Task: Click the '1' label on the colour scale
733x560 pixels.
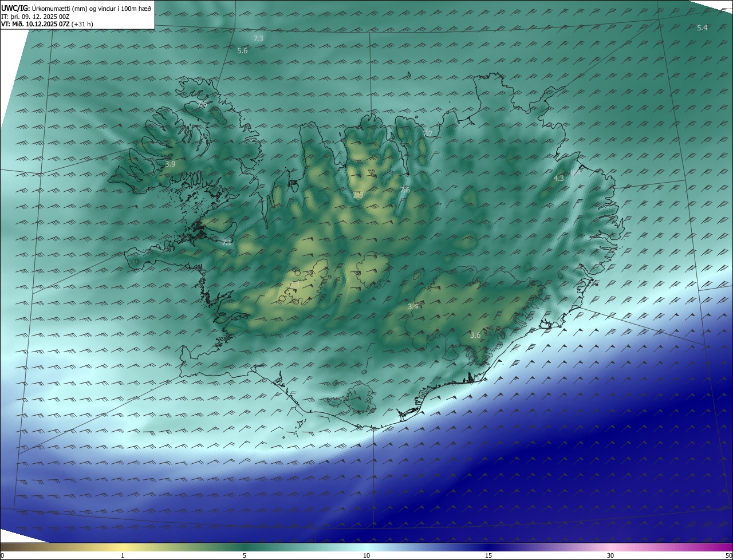Action: coord(123,555)
